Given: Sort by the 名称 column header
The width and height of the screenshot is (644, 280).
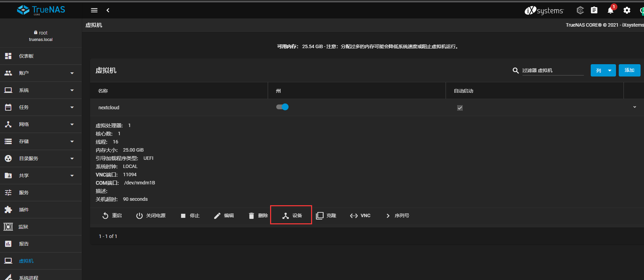Looking at the screenshot, I should tap(103, 91).
